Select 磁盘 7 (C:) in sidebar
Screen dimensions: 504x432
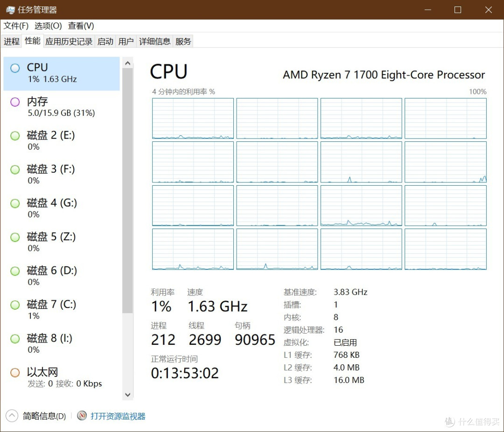point(62,311)
